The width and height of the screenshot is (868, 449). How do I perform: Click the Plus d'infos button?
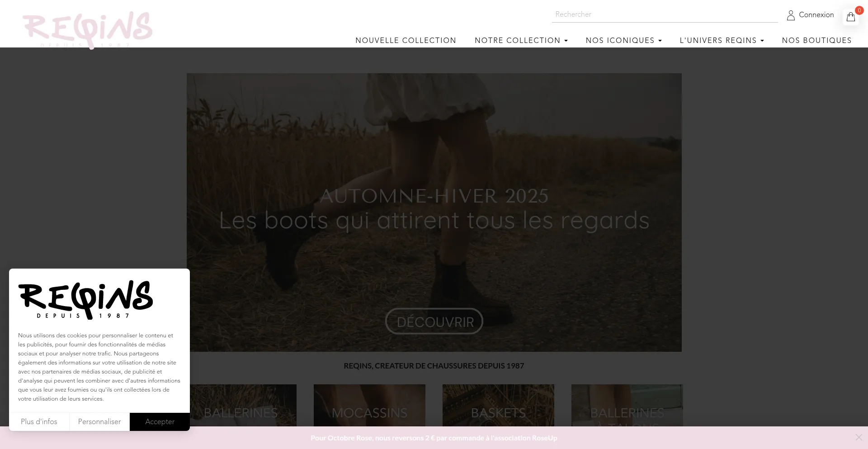39,421
